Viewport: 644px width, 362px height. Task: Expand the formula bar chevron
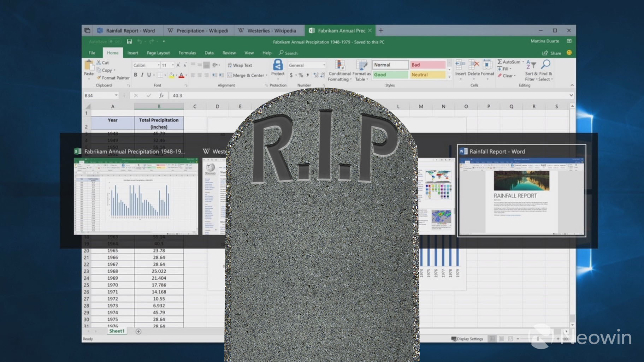[x=571, y=95]
